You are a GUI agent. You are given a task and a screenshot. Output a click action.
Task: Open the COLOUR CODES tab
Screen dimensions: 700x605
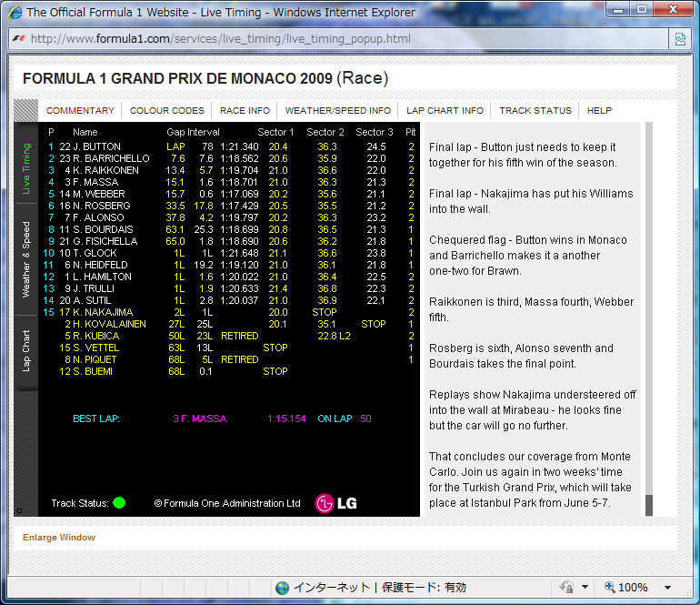[x=167, y=110]
